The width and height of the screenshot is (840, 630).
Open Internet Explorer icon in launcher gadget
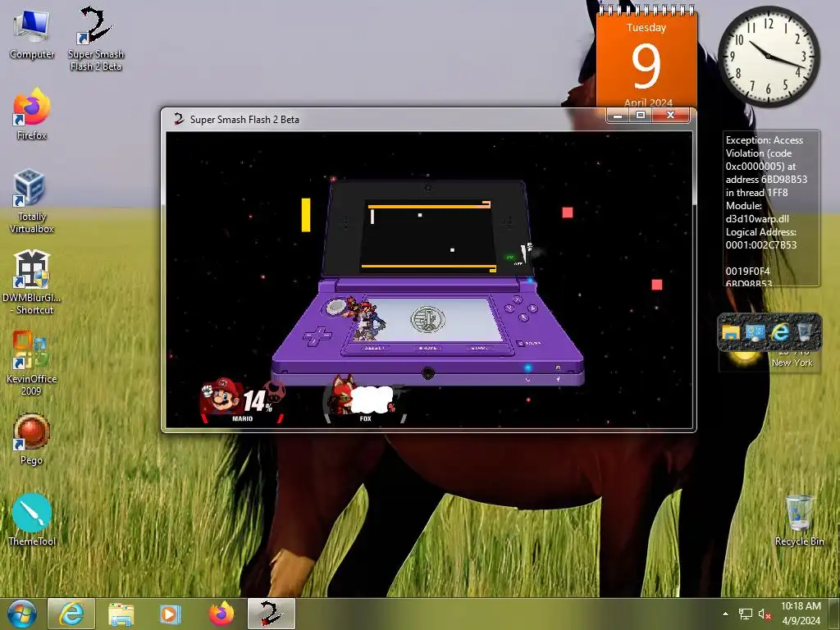[x=780, y=333]
